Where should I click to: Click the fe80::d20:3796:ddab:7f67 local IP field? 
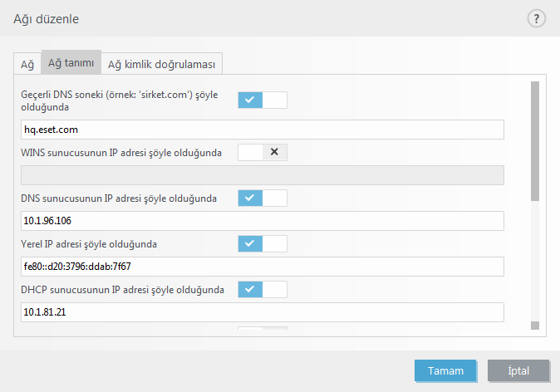point(262,267)
